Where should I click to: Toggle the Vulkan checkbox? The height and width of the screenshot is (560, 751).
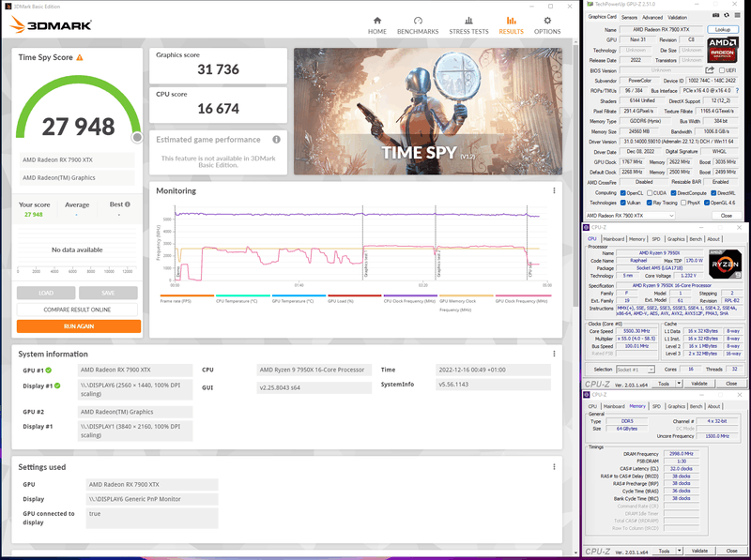pyautogui.click(x=622, y=203)
